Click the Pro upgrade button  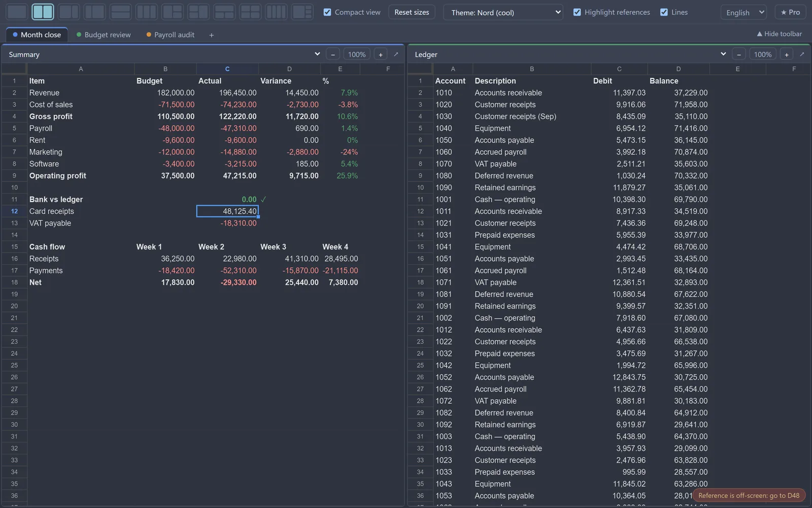pyautogui.click(x=790, y=12)
